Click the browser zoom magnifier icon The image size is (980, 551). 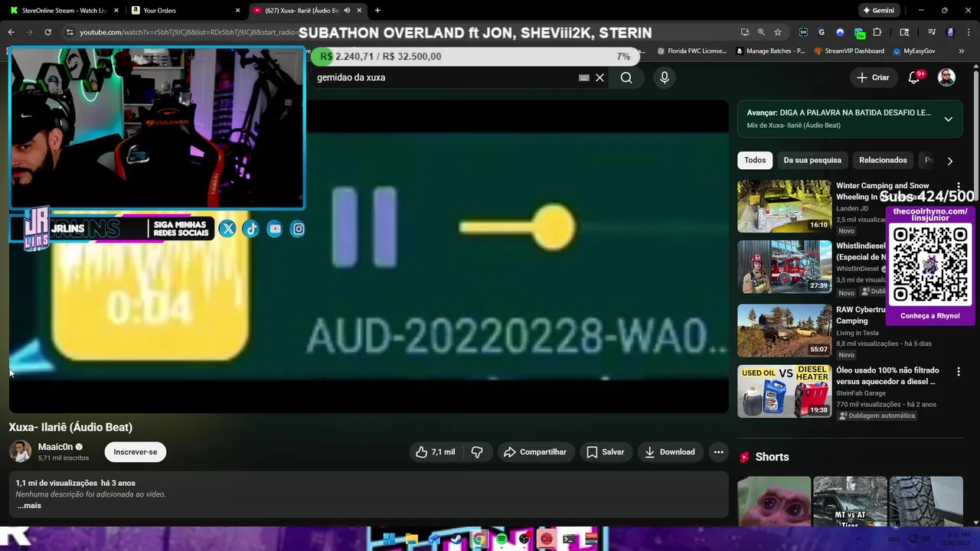[761, 32]
